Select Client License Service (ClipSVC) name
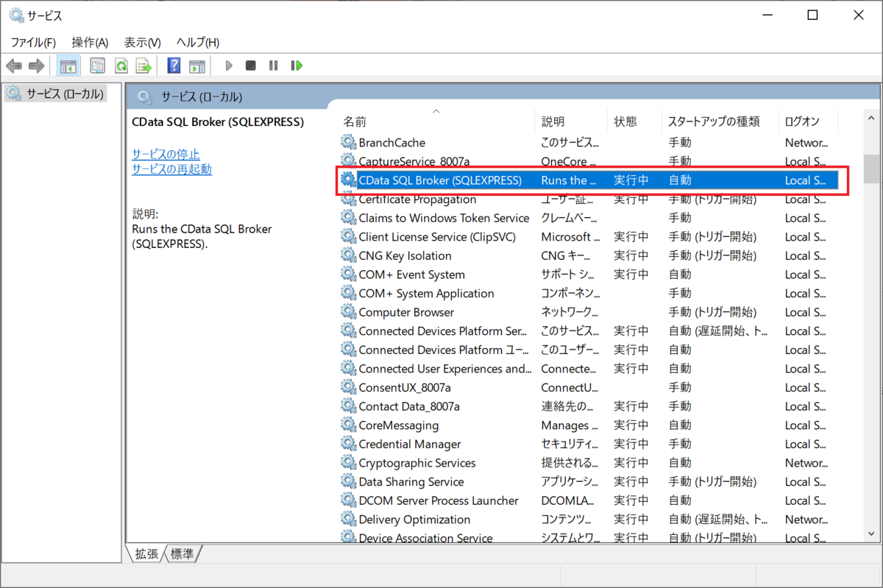The height and width of the screenshot is (588, 883). tap(437, 237)
